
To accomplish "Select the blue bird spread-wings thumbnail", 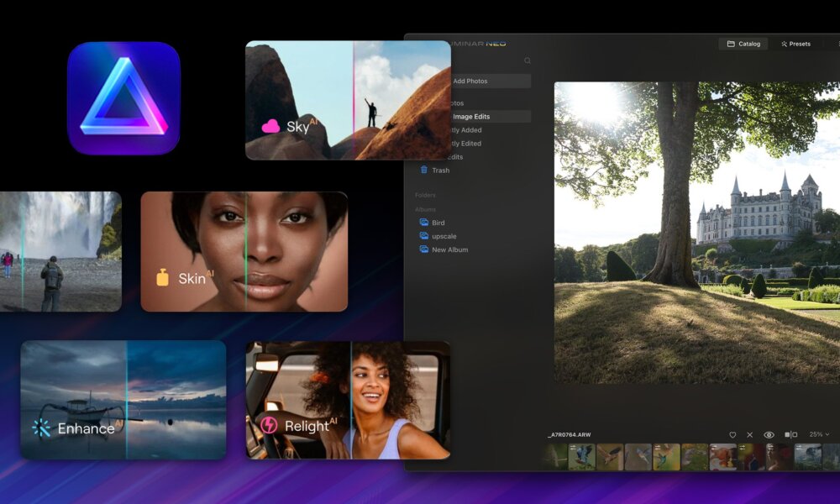I will pyautogui.click(x=582, y=457).
